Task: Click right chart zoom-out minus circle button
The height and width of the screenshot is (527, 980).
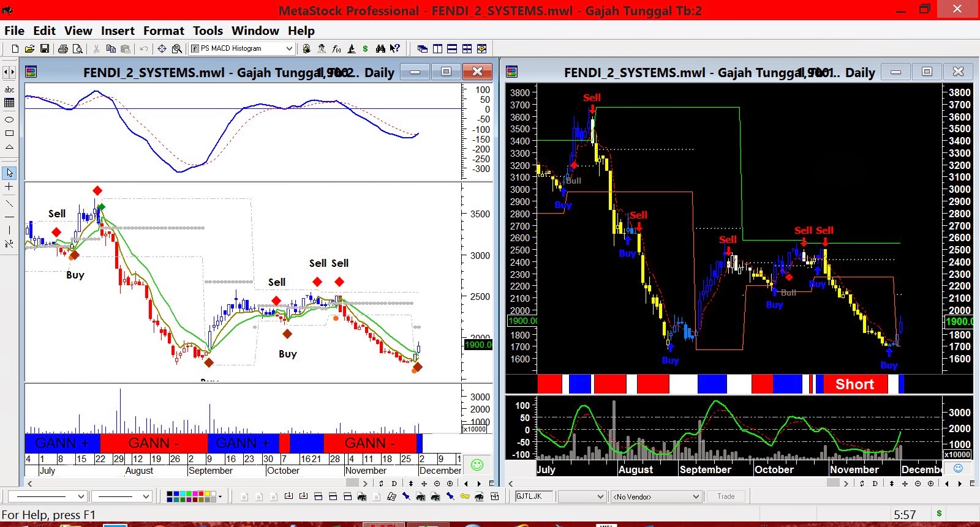Action: click(918, 484)
